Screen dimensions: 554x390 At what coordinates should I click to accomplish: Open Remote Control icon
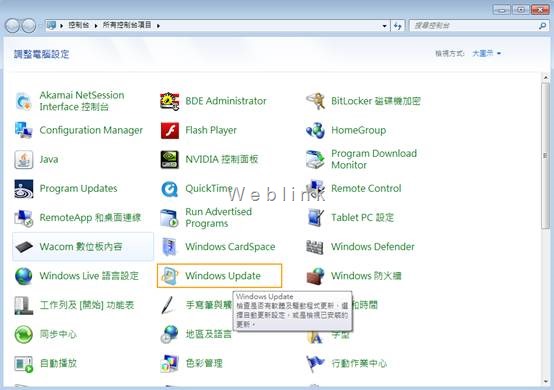315,189
